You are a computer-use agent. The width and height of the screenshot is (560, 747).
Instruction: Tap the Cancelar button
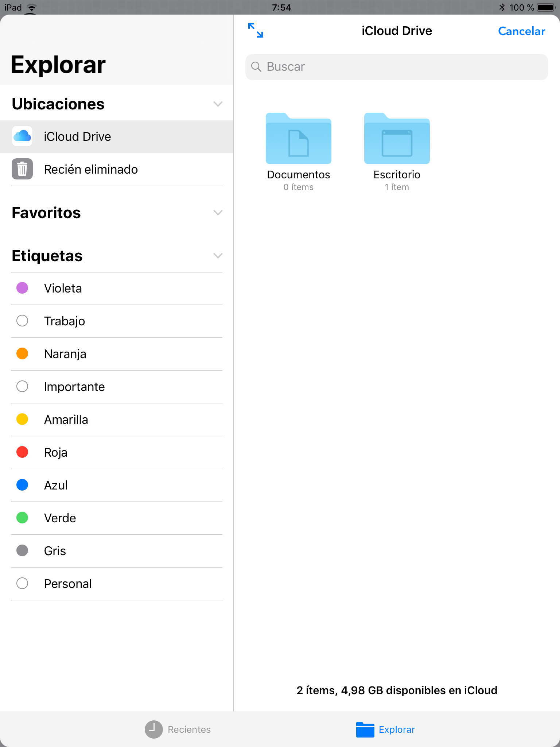(521, 31)
